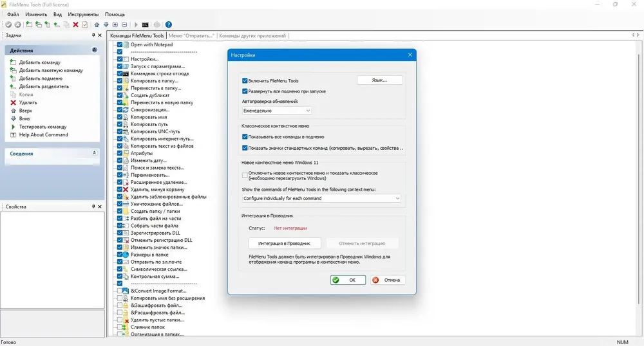
Task: Click the Add batch command toolbar icon
Action: (x=39, y=24)
